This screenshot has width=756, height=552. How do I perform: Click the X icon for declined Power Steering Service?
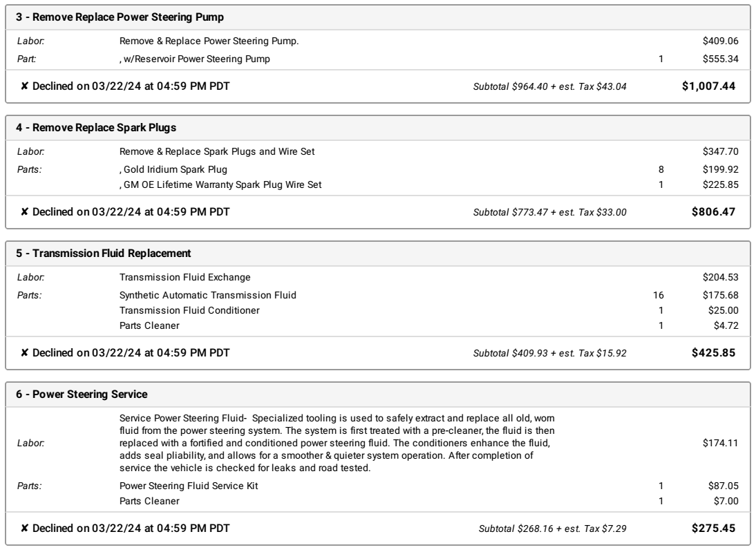[x=25, y=529]
